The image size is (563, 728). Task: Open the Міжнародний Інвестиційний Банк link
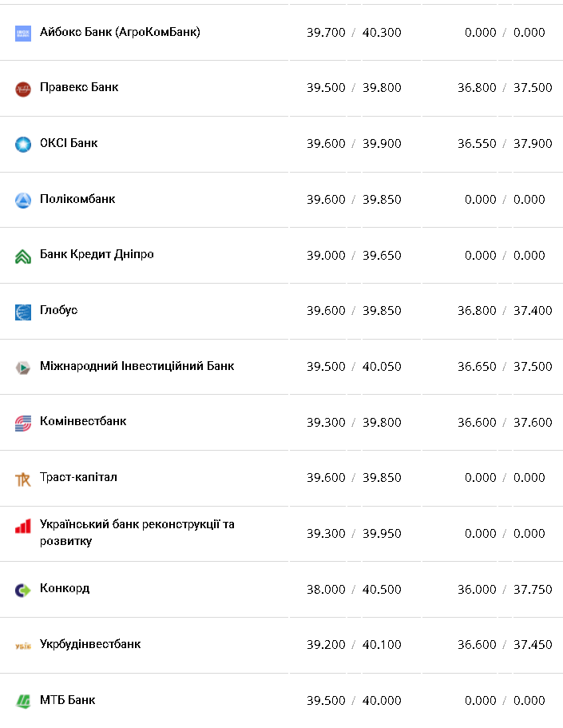(137, 366)
